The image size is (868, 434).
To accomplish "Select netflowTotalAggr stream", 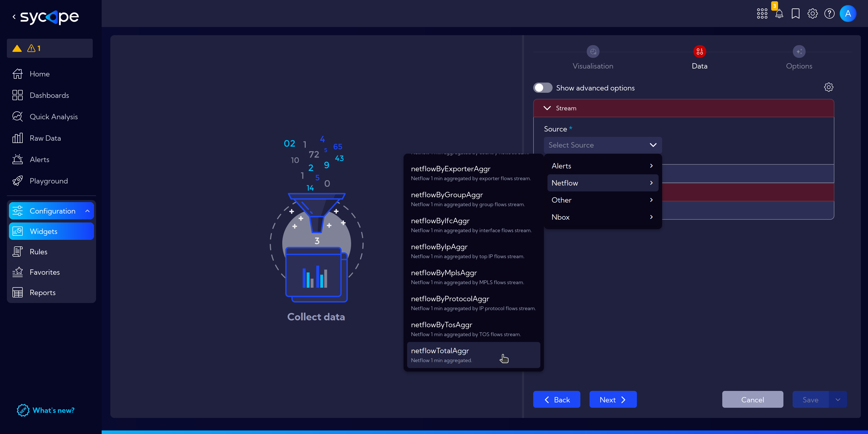I will [x=473, y=355].
